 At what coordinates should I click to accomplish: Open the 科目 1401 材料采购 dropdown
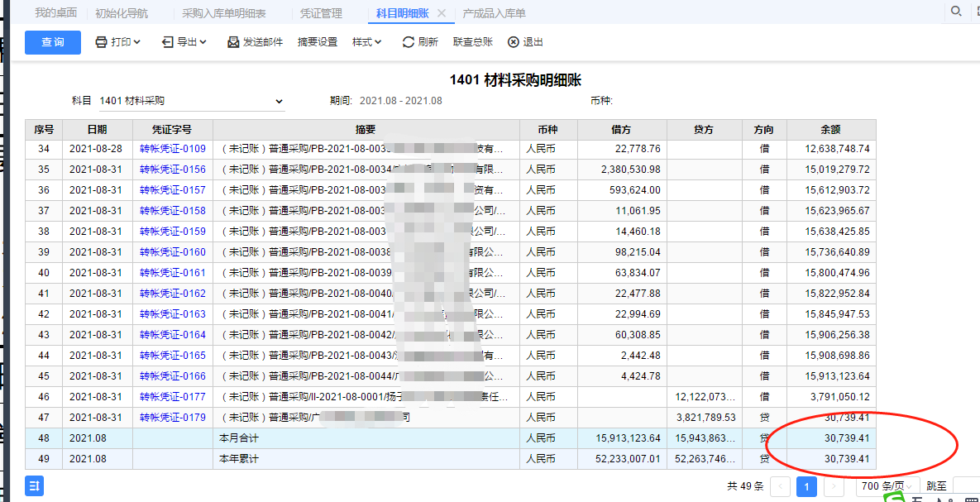[192, 101]
